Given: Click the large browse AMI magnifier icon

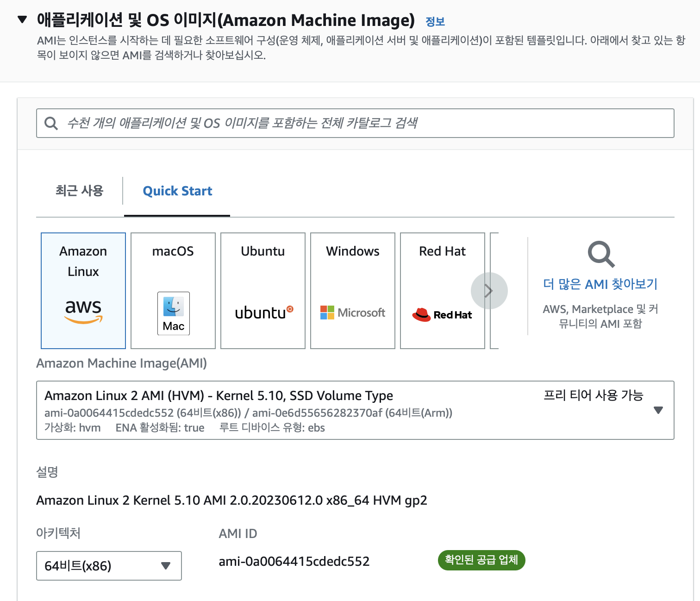Looking at the screenshot, I should 601,254.
